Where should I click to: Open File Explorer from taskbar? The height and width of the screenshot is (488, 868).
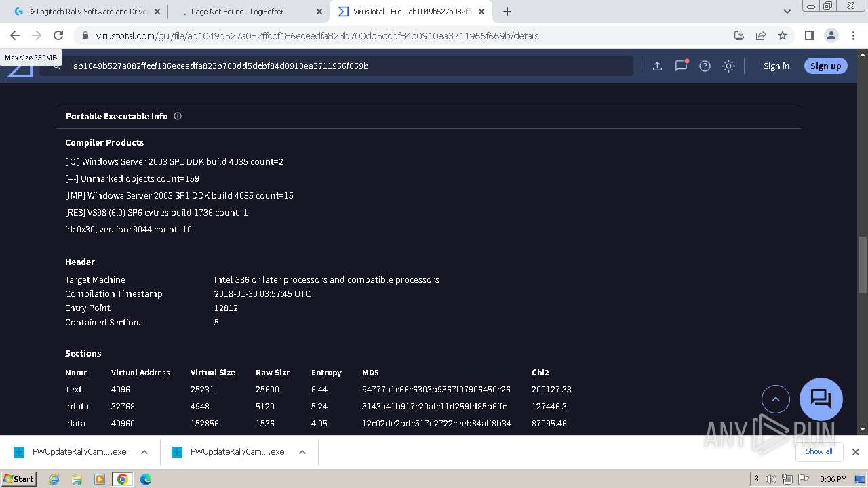[77, 479]
